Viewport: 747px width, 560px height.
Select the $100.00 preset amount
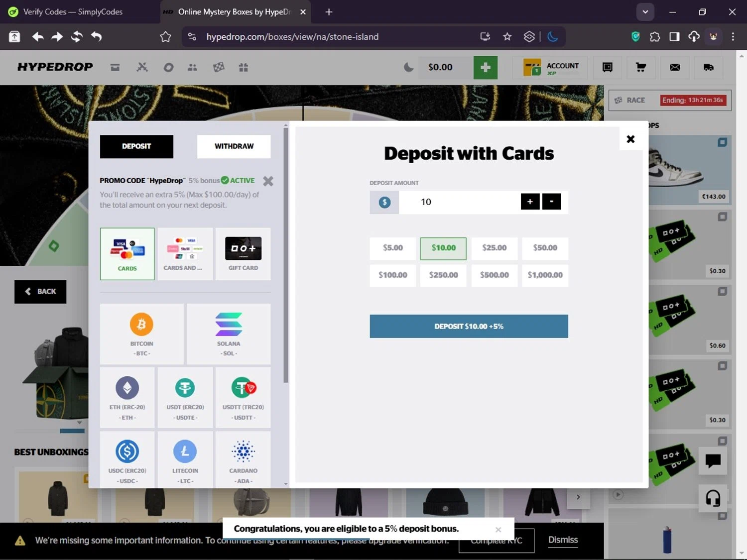click(x=393, y=275)
